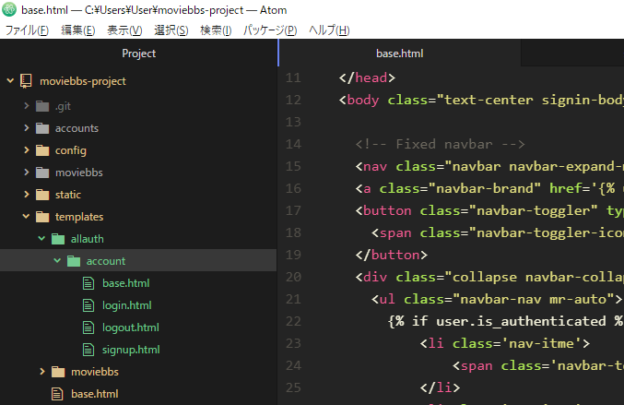Open the ヘルプ(H) menu
Viewport: 624px width, 405px height.
point(329,30)
